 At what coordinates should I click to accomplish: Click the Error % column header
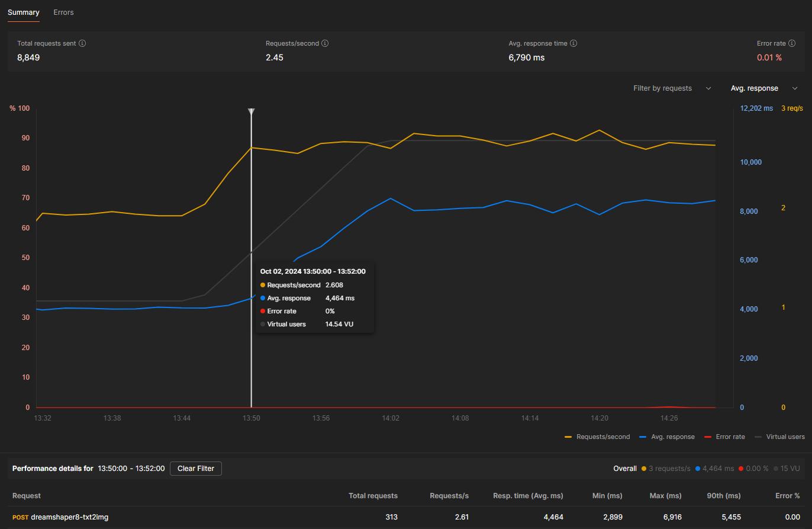tap(788, 496)
